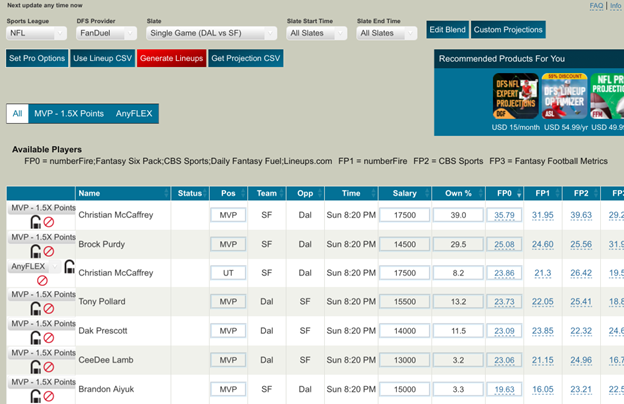Sort table by Team column
The image size is (624, 404).
(266, 193)
